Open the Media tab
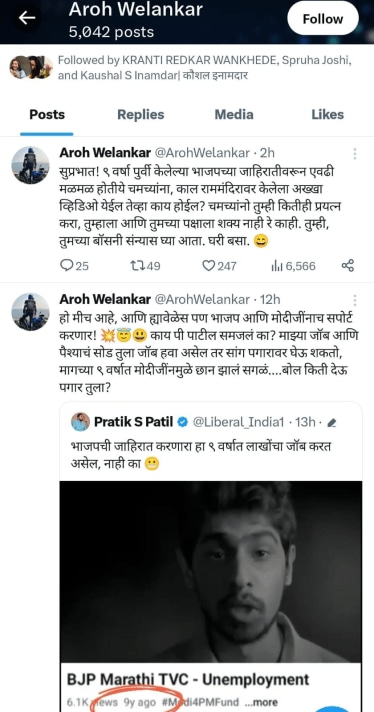 click(x=234, y=114)
